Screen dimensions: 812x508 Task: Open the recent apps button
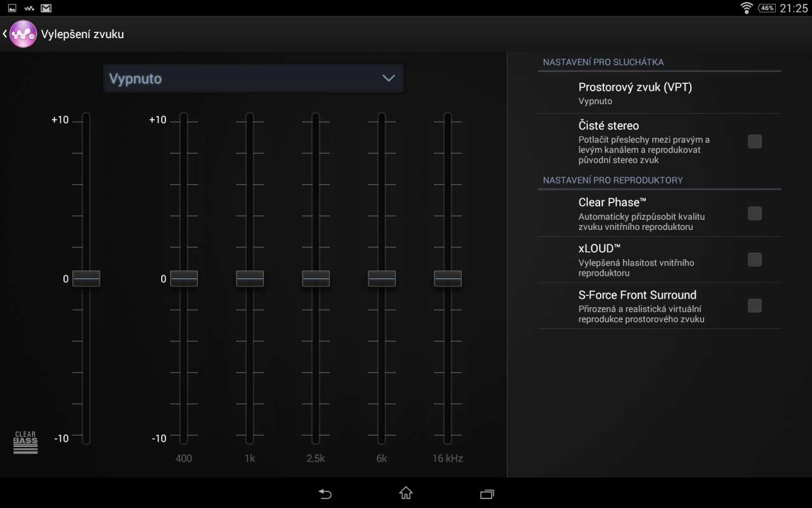pos(487,493)
